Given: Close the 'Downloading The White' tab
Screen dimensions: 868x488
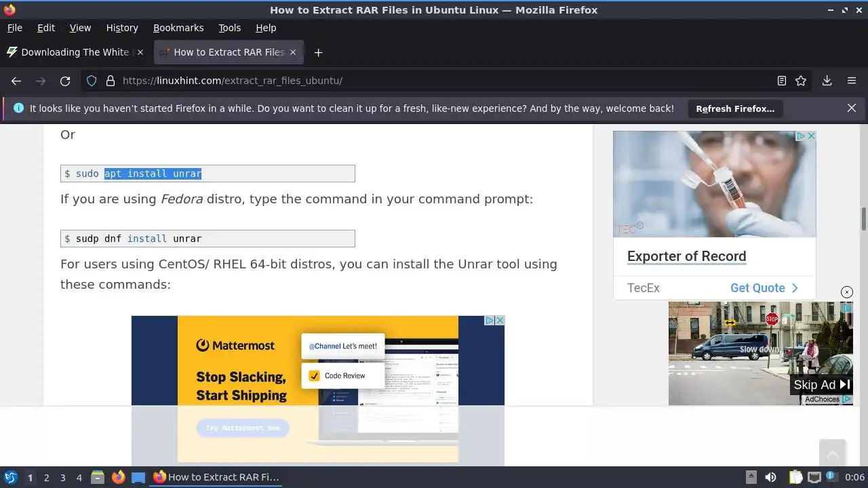Looking at the screenshot, I should point(140,52).
